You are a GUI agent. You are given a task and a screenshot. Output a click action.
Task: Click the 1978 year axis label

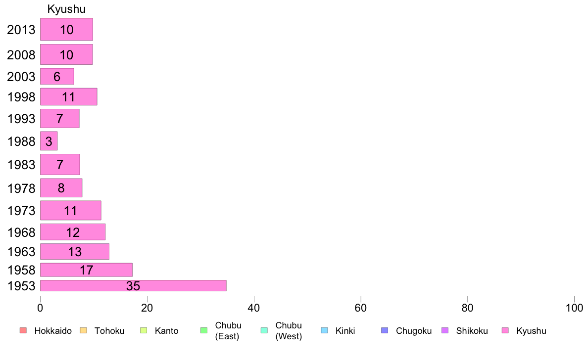pos(21,188)
